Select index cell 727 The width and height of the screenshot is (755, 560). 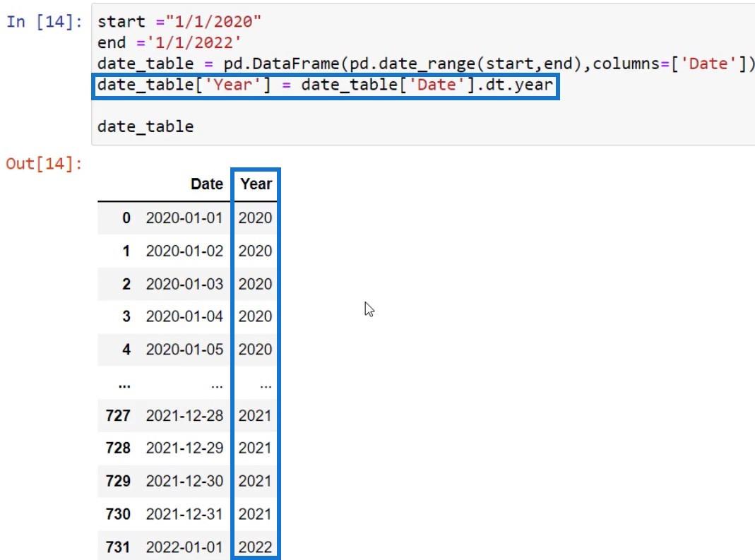118,415
